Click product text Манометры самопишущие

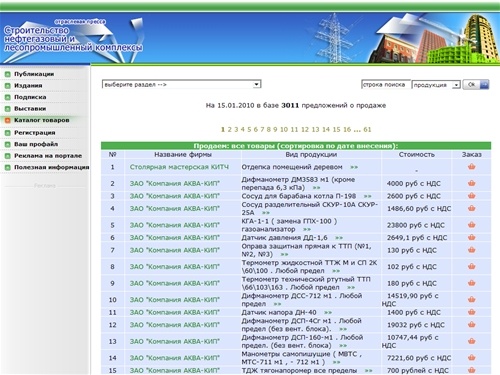(286, 354)
